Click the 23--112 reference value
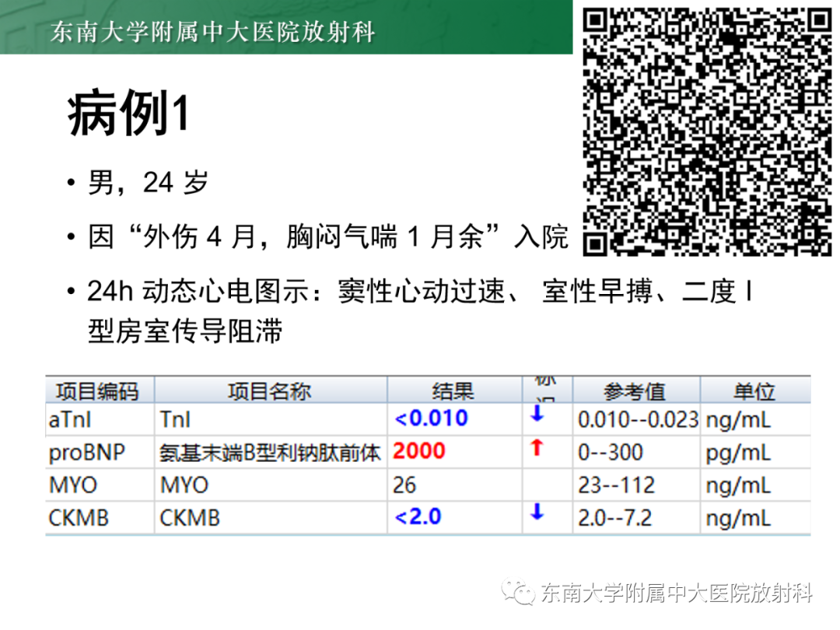 tap(616, 485)
